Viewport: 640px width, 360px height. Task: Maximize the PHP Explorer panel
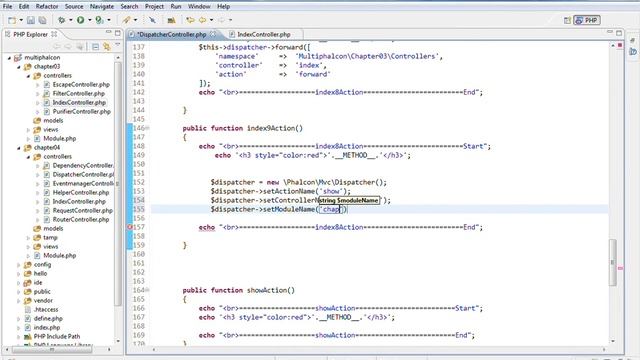[x=118, y=33]
